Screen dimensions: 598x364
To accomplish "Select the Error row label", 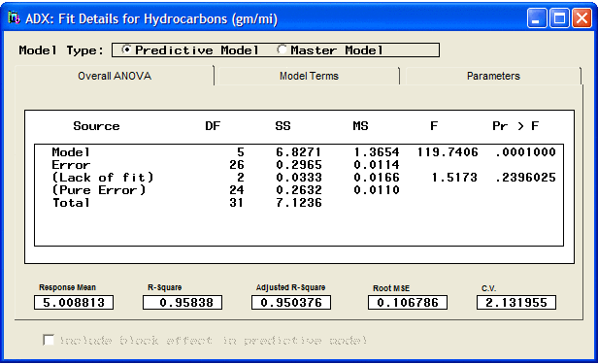I will [71, 165].
